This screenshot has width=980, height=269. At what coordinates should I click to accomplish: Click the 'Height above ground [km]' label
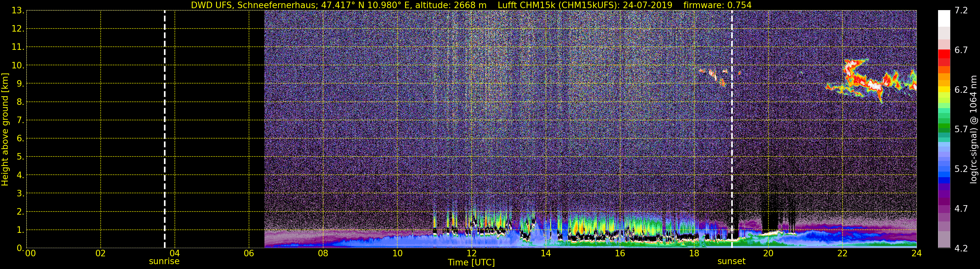coord(5,130)
